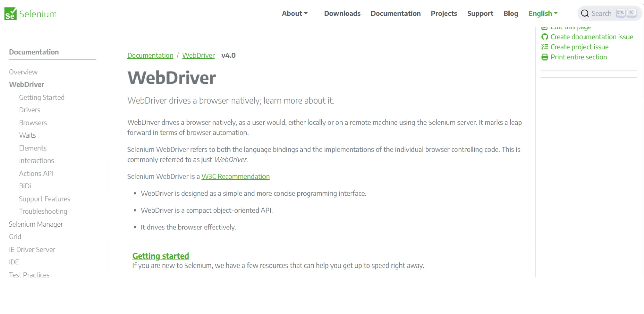This screenshot has width=644, height=314.
Task: Open Interactions in the sidebar
Action: [x=36, y=161]
